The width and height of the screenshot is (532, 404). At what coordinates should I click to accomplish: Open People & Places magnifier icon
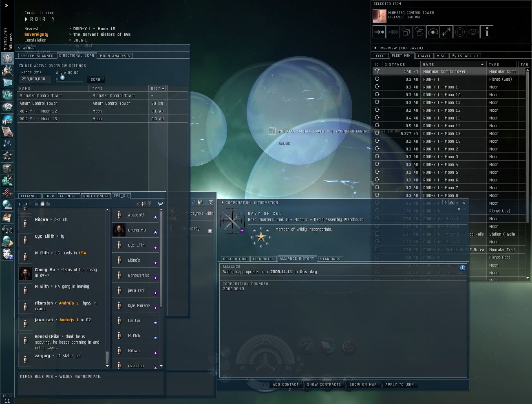(x=7, y=70)
